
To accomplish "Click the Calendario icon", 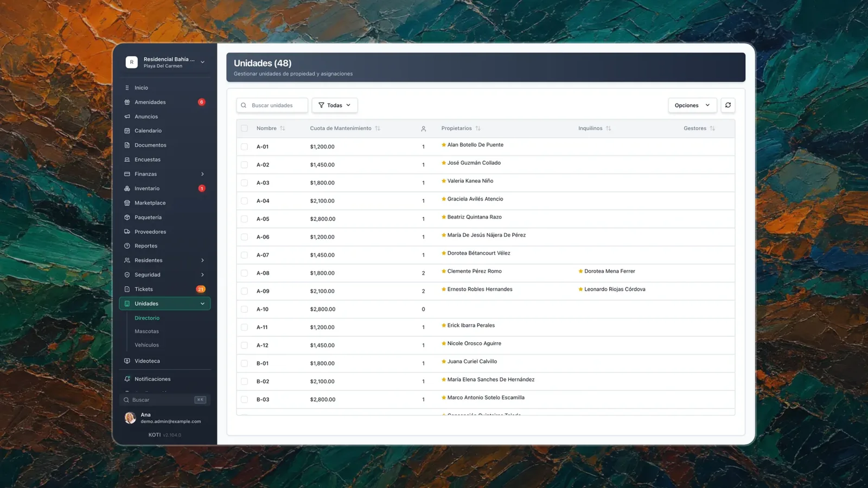I will (x=127, y=131).
